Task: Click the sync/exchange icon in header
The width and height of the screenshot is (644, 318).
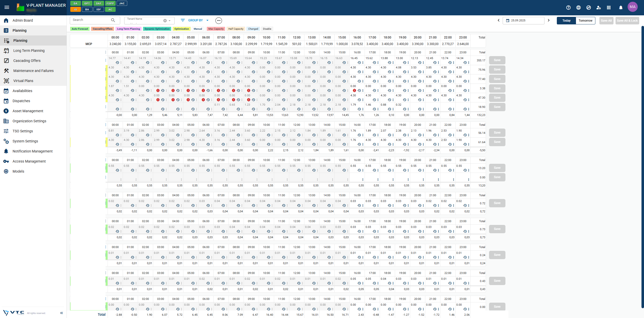Action: [x=589, y=8]
